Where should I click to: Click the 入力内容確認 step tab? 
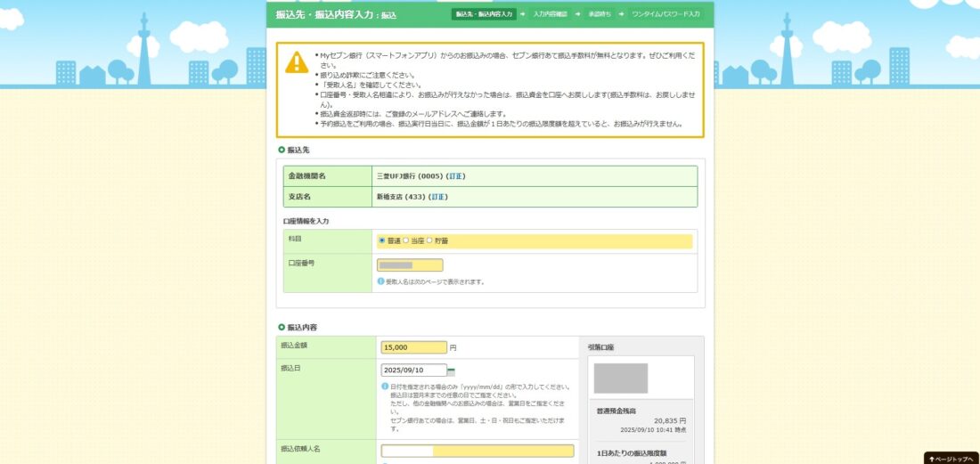[x=551, y=13]
